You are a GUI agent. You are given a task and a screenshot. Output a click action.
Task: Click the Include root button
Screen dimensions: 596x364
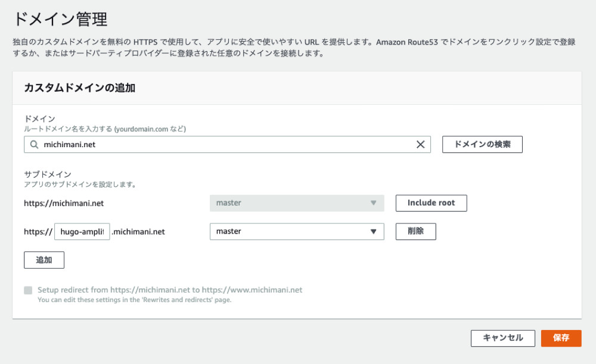coord(431,203)
